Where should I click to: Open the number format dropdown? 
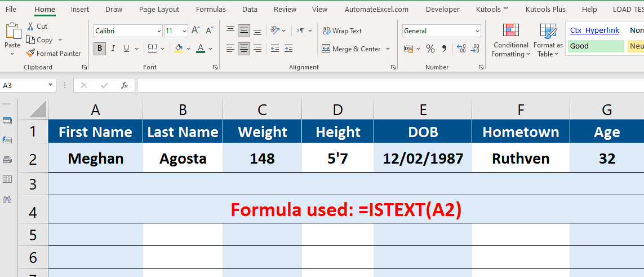coord(477,31)
